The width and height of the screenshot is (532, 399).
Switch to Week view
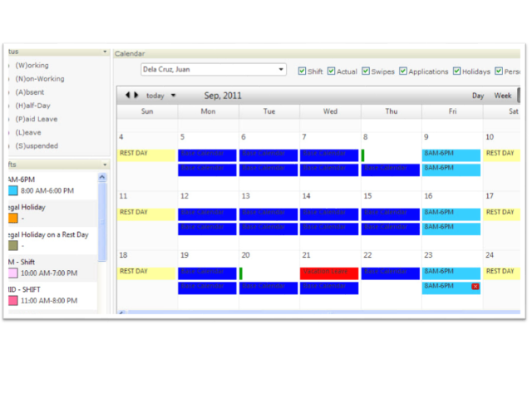503,96
